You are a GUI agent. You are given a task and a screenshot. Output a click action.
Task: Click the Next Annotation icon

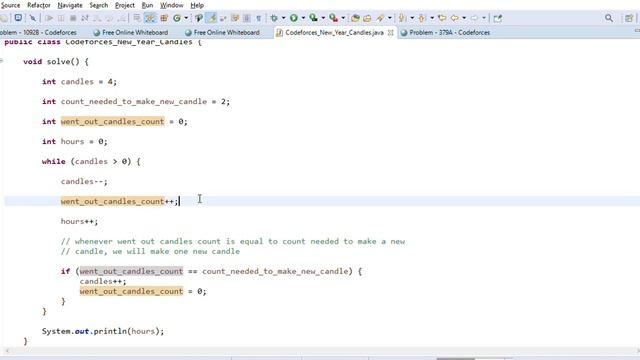[x=402, y=18]
